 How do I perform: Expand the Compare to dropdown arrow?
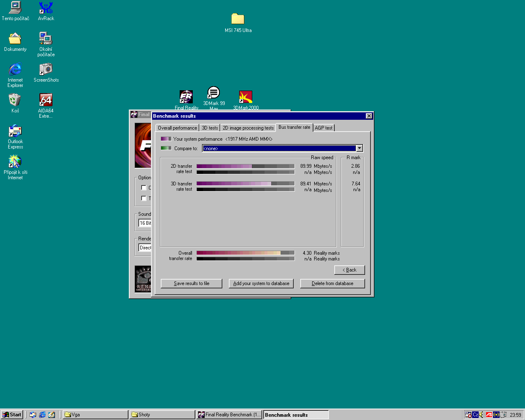(359, 148)
